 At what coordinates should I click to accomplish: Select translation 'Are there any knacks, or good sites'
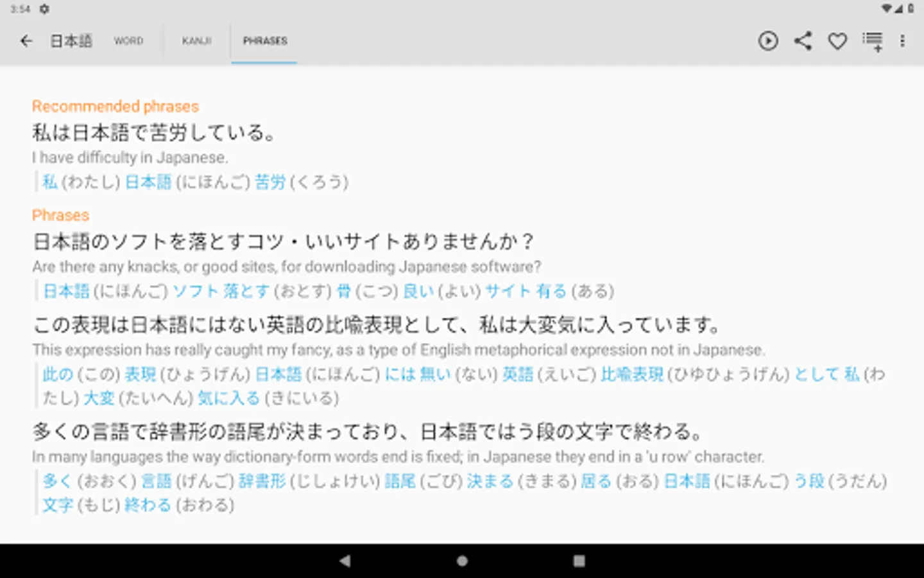pyautogui.click(x=287, y=267)
